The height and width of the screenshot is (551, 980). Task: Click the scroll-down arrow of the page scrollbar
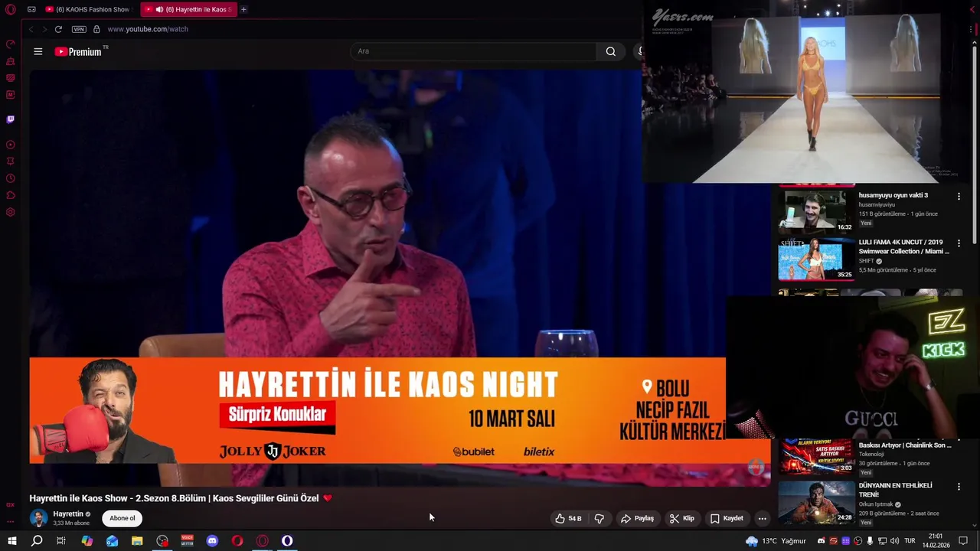coord(975,525)
